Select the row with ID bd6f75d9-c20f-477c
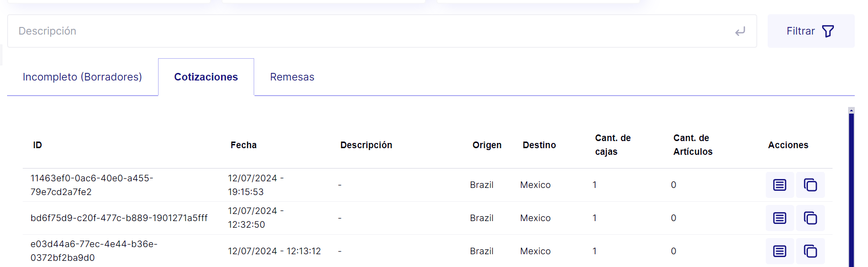The image size is (868, 267). coord(427,218)
